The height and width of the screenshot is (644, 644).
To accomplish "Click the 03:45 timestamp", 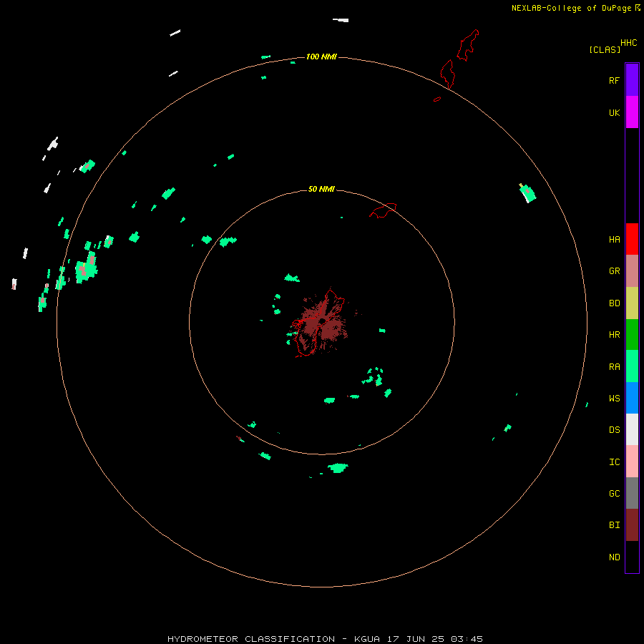I will [467, 639].
